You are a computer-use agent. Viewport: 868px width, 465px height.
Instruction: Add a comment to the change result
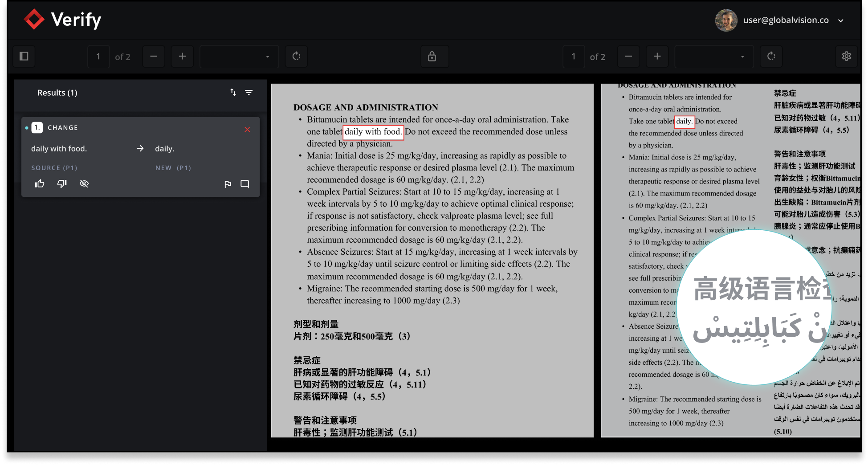tap(245, 184)
